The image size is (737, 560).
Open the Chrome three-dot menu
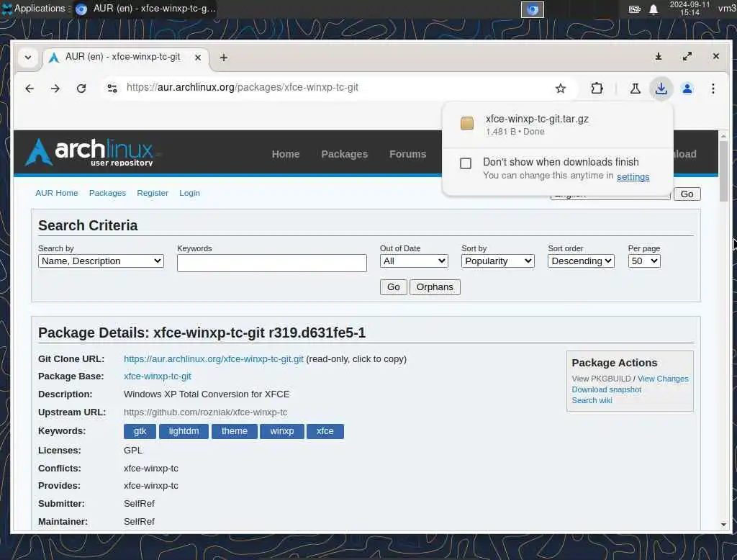[713, 89]
